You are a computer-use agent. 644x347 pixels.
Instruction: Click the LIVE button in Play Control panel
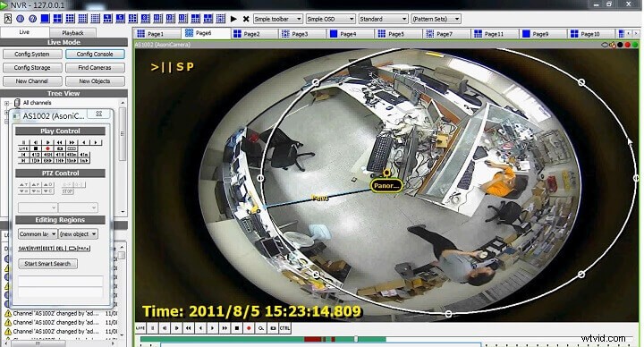tap(23, 148)
